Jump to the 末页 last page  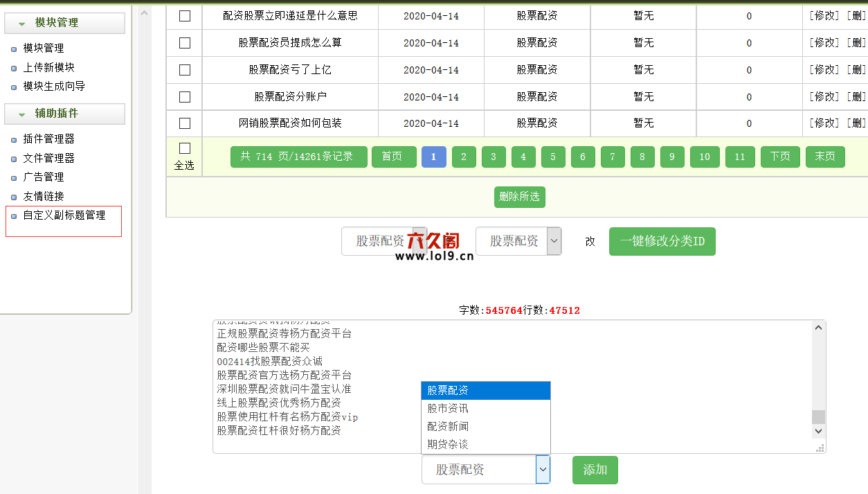coord(824,157)
